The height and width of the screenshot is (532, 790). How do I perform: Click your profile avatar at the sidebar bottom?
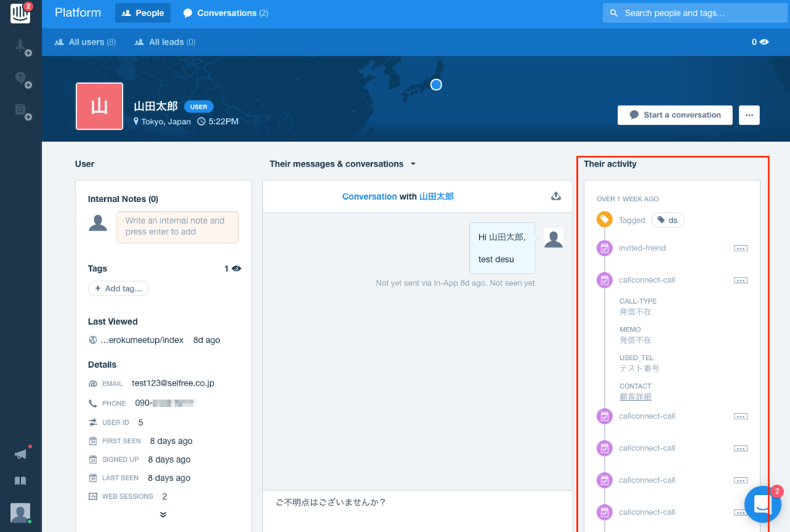tap(19, 512)
